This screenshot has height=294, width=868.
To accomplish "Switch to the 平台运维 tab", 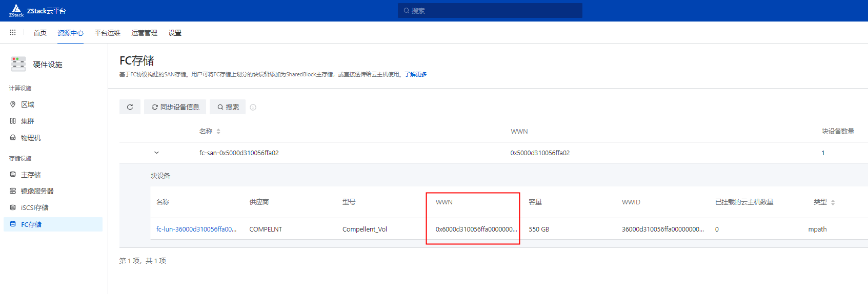I will 107,33.
